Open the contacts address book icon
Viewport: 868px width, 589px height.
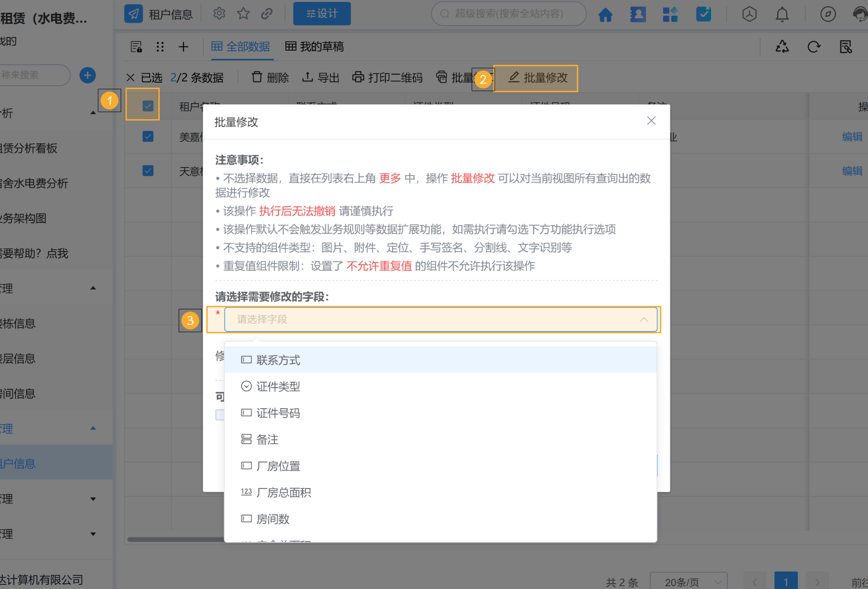point(638,14)
